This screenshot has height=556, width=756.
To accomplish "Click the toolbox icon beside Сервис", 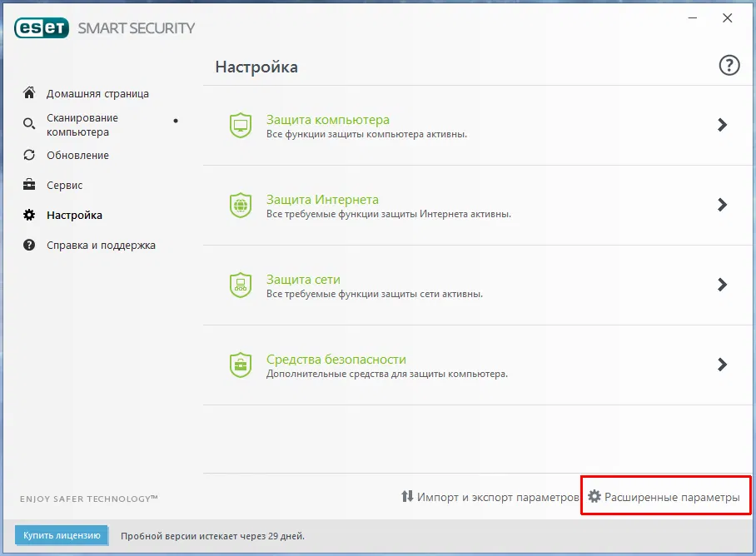I will coord(29,185).
